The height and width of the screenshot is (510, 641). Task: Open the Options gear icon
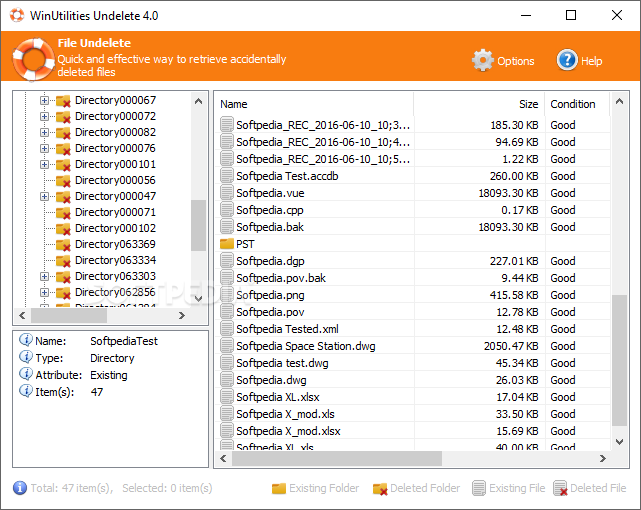(483, 60)
